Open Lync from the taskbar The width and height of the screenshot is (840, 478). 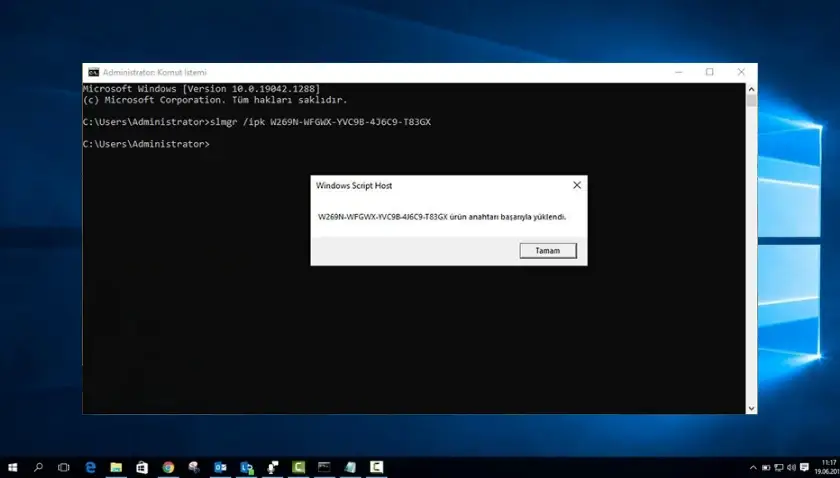[x=246, y=467]
